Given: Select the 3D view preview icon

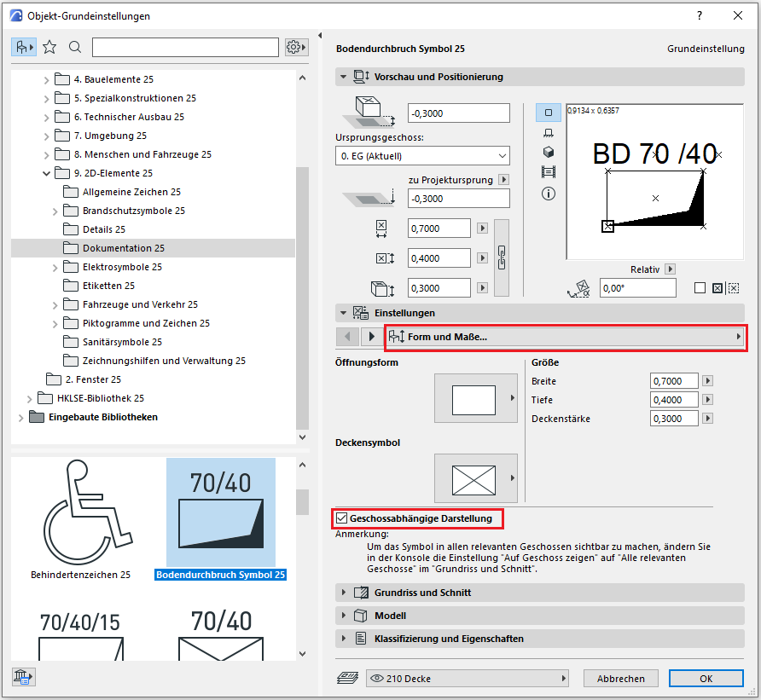Looking at the screenshot, I should 548,152.
